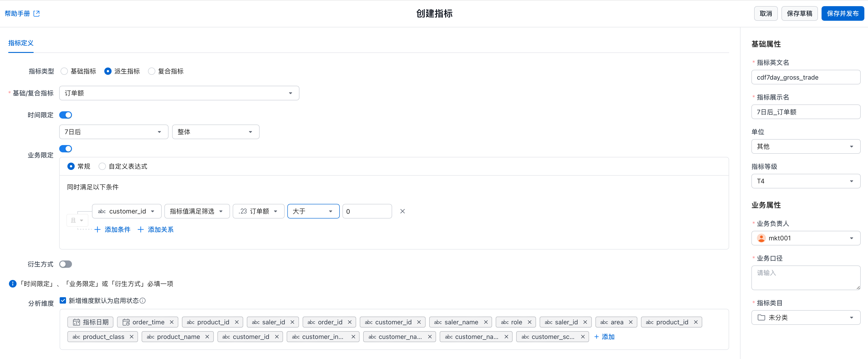Click the 业务口径 text input area
Image resolution: width=868 pixels, height=359 pixels.
tap(805, 277)
